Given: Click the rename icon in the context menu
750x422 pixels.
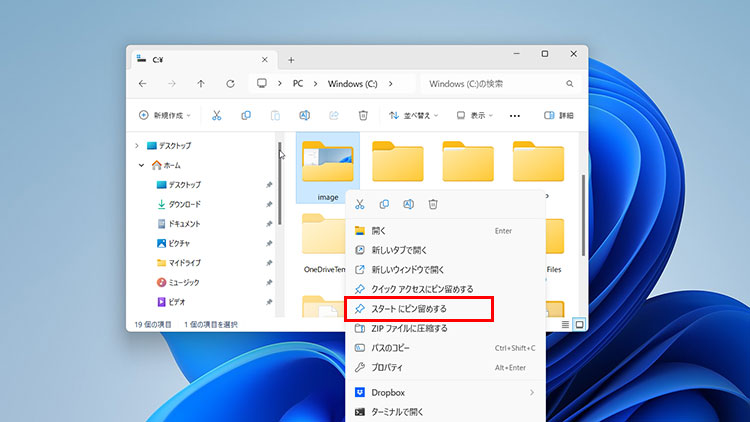Looking at the screenshot, I should 409,204.
